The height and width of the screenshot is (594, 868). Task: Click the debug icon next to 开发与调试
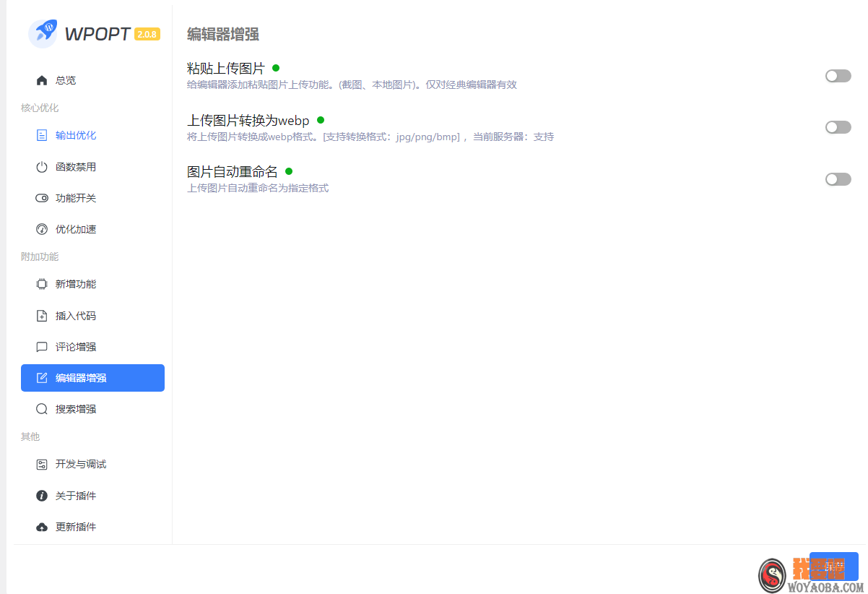pos(42,464)
